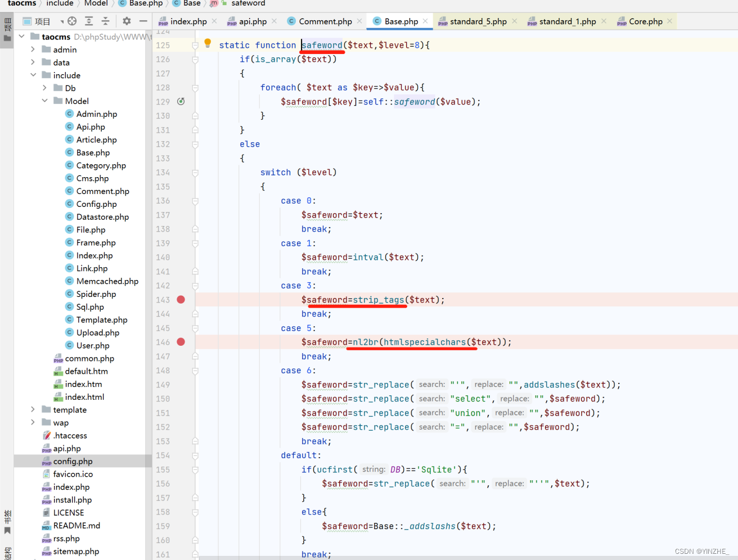Image resolution: width=738 pixels, height=560 pixels.
Task: Click the collapse all icon in project toolbar
Action: [x=105, y=21]
